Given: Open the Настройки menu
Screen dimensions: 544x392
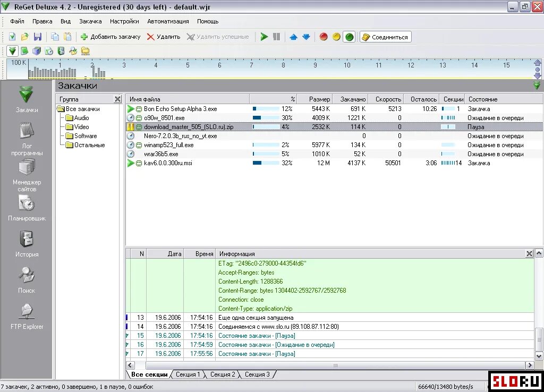Looking at the screenshot, I should (x=124, y=21).
